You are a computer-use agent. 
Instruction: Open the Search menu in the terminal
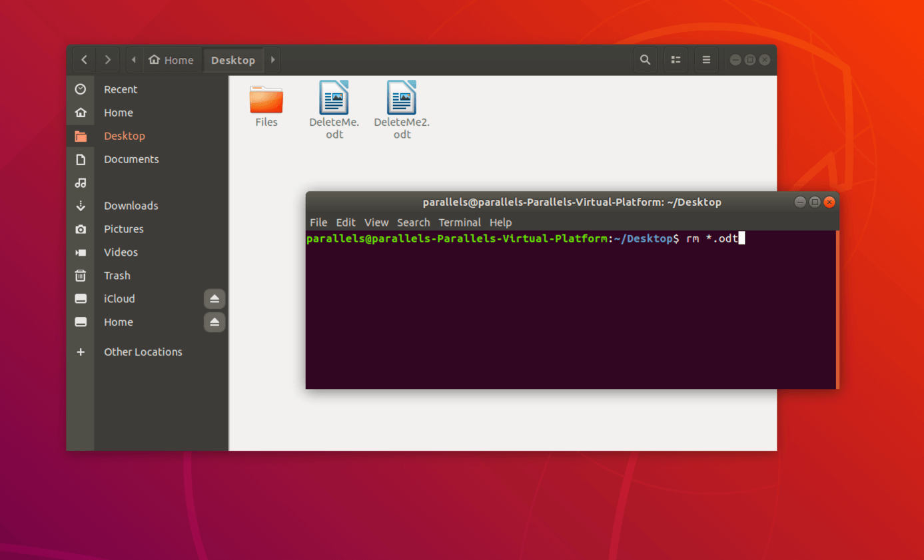(413, 222)
